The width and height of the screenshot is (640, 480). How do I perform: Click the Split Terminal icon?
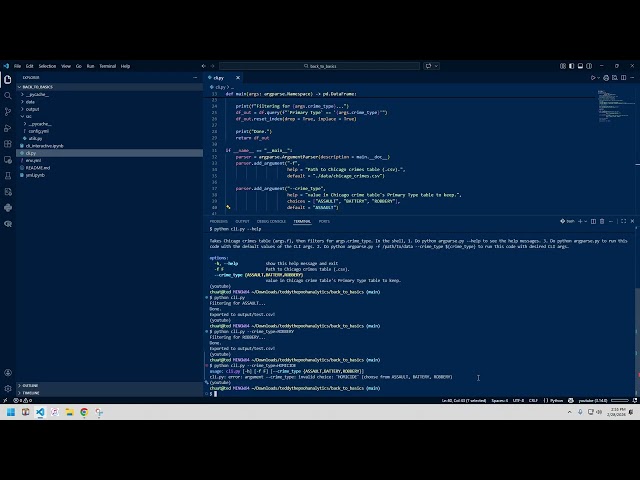click(593, 221)
